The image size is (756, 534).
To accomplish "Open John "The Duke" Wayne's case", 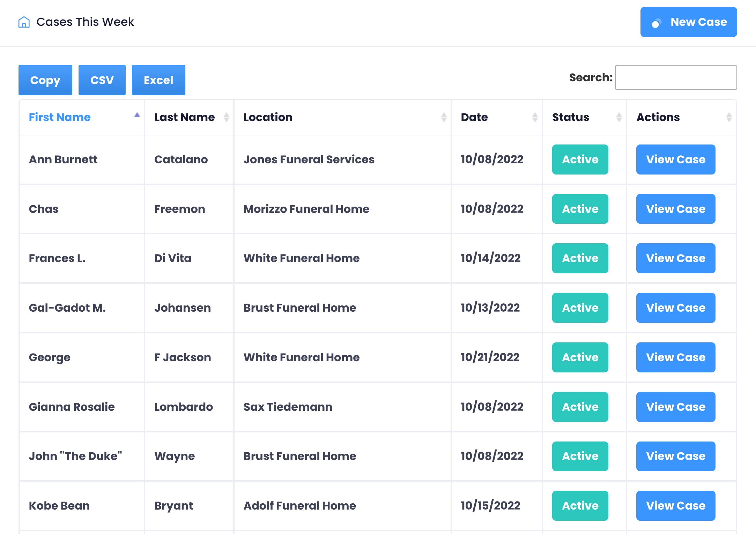I will (x=675, y=456).
